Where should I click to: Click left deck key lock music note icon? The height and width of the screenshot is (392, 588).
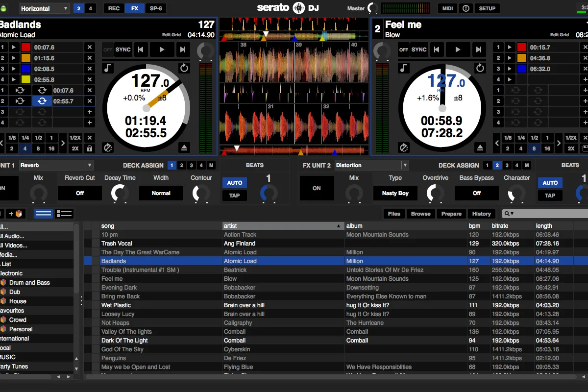point(107,68)
